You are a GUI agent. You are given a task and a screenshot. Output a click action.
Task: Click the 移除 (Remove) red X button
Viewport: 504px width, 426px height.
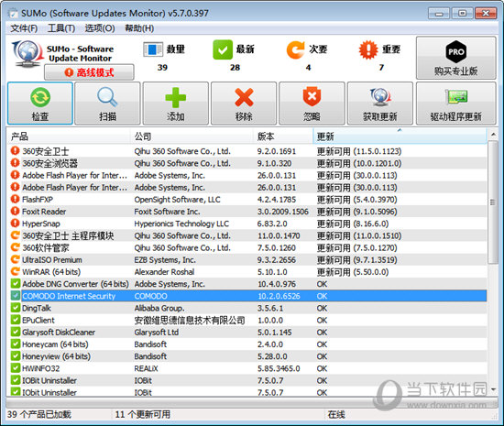(x=244, y=104)
